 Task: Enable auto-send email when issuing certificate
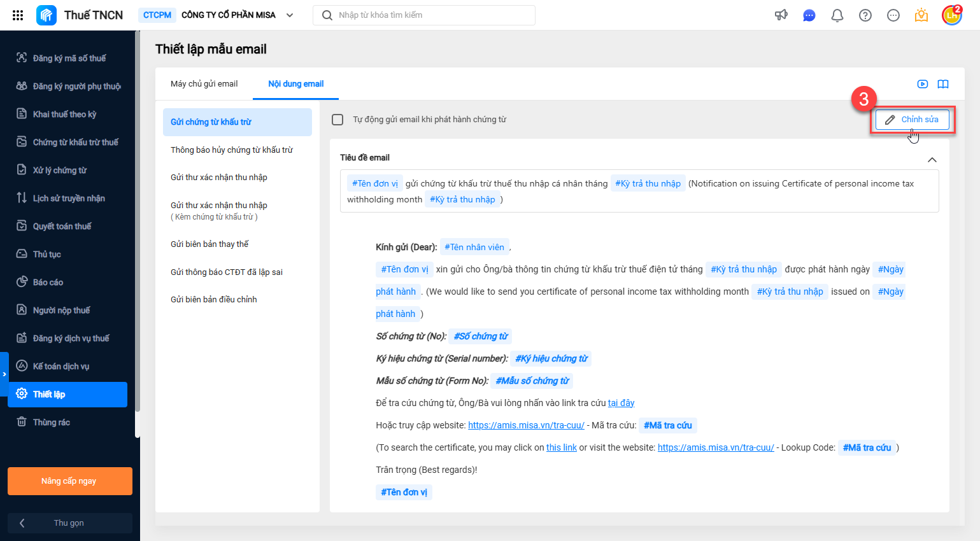pos(337,120)
